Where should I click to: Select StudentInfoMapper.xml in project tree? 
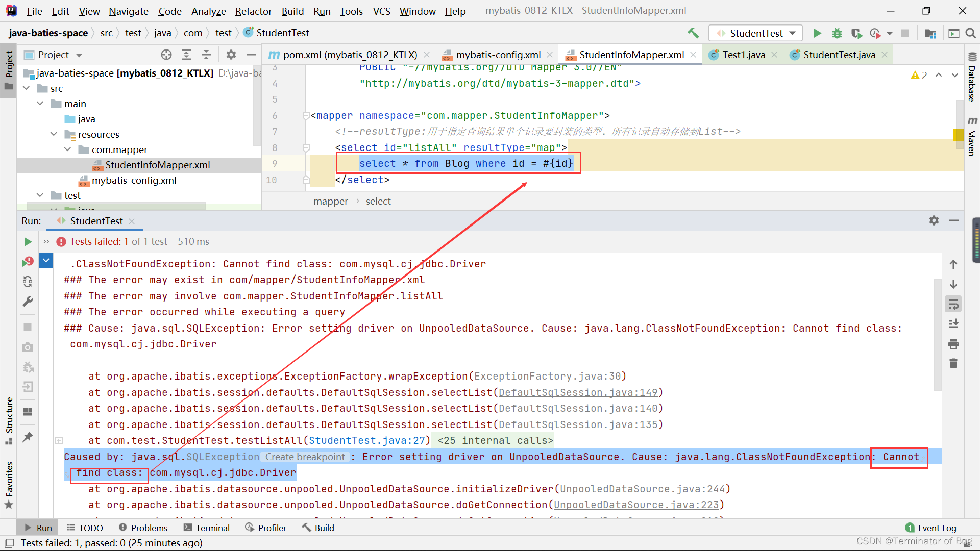[151, 165]
